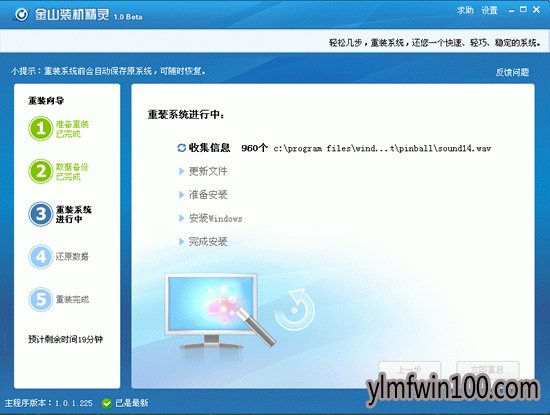This screenshot has height=415, width=550.
Task: Click the step 1 green circle icon
Action: pyautogui.click(x=40, y=128)
